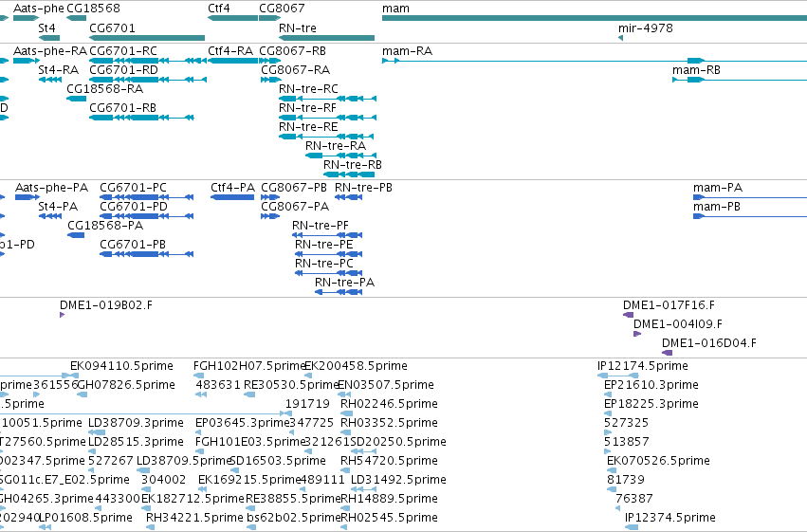
Task: Click transcript RN-tre-RC
Action: [327, 99]
